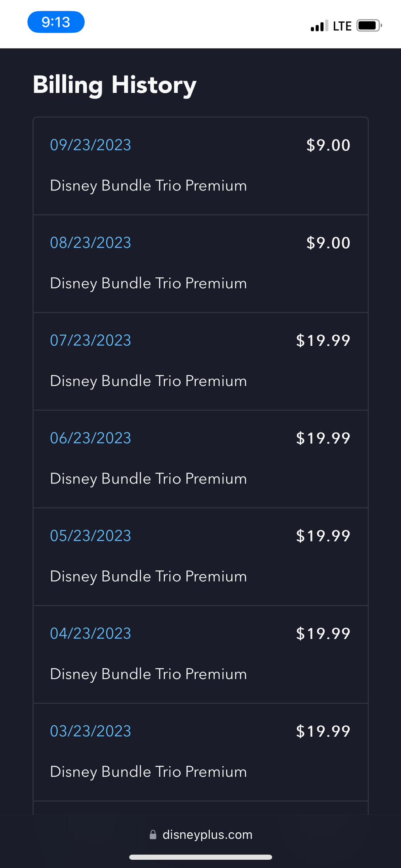This screenshot has height=868, width=401.
Task: Select the $9.00 amount for 09/23/2023
Action: point(328,145)
